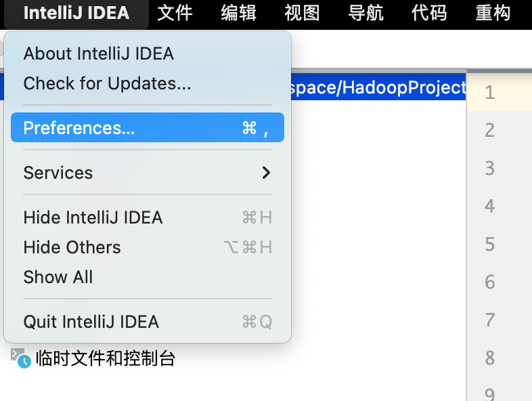
Task: Open the 重构 menu
Action: coord(493,13)
